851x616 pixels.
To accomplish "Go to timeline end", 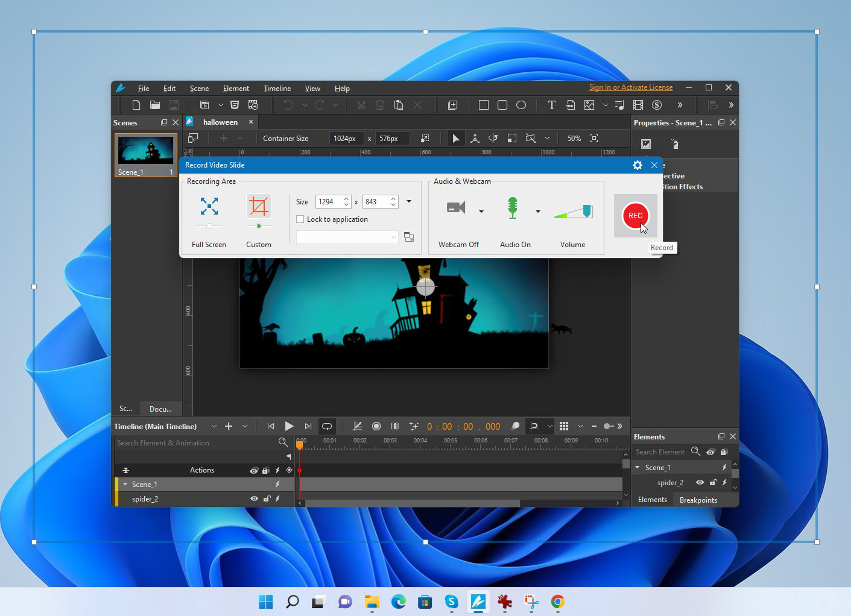I will point(308,426).
